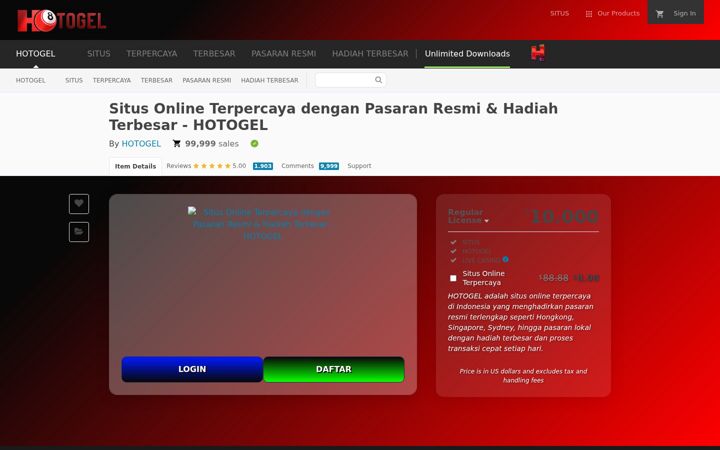Image resolution: width=720 pixels, height=450 pixels.
Task: Click the Sign In link
Action: click(x=684, y=14)
